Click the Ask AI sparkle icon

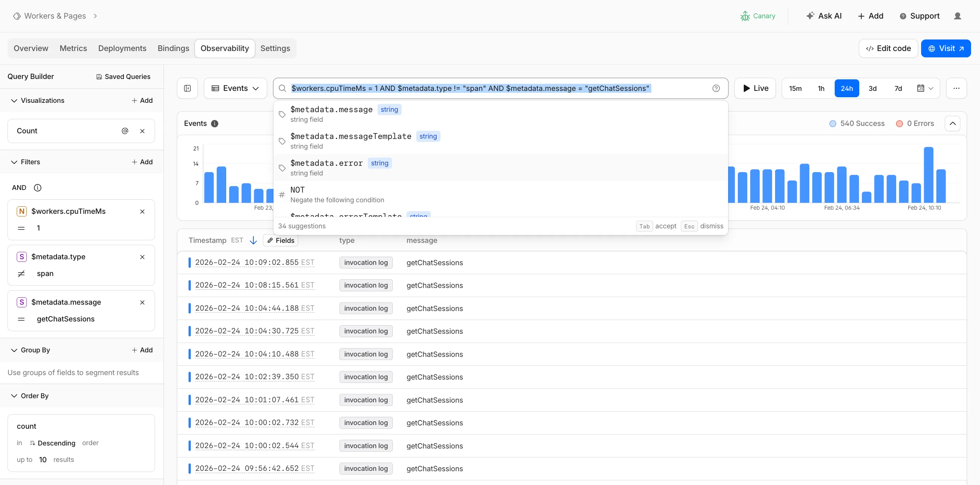click(x=810, y=16)
